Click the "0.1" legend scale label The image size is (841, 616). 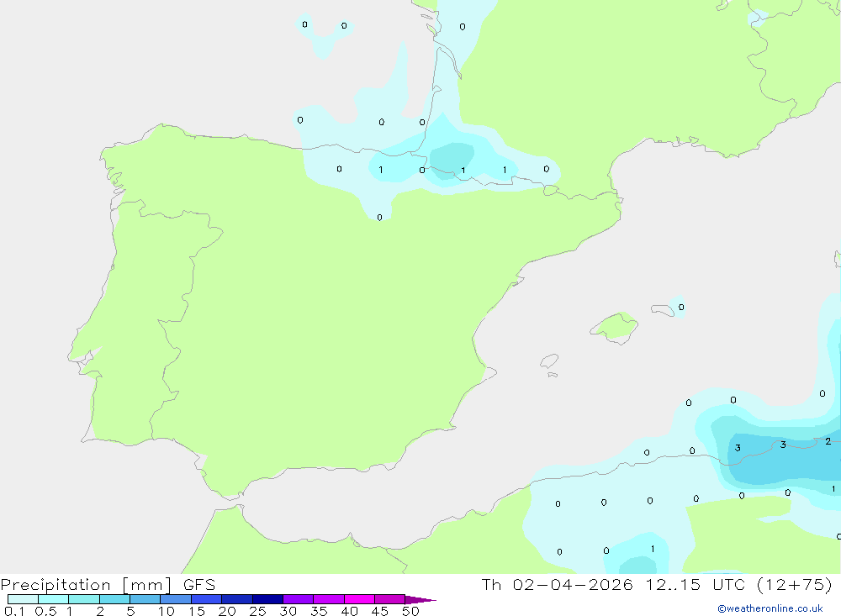[14, 611]
